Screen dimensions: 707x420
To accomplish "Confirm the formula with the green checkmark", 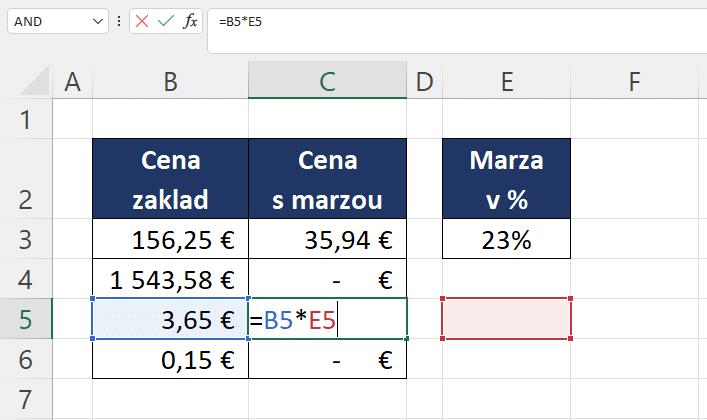I will (166, 21).
